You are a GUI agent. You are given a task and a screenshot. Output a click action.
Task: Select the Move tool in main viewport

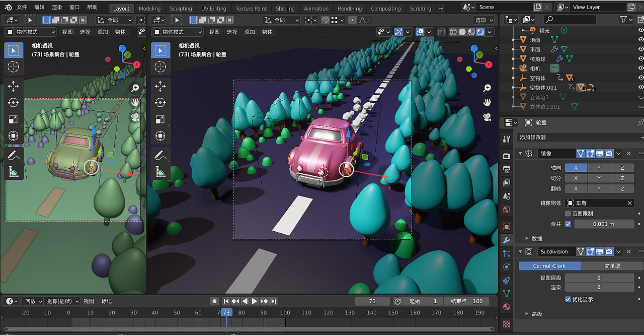point(160,86)
